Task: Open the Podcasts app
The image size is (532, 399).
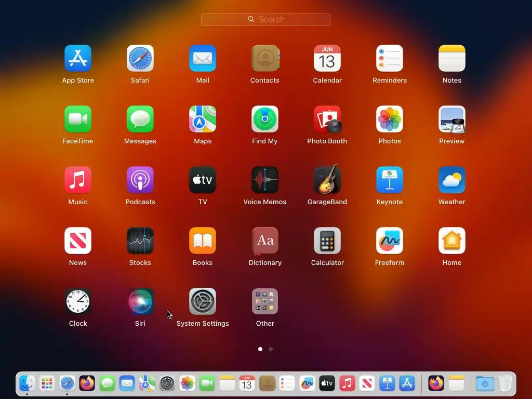Action: click(x=140, y=180)
